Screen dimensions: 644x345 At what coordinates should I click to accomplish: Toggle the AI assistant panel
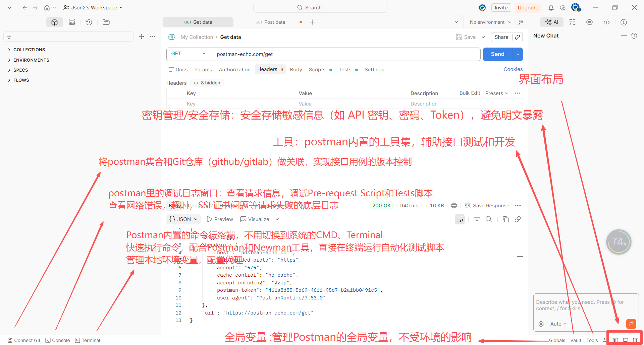pyautogui.click(x=552, y=22)
